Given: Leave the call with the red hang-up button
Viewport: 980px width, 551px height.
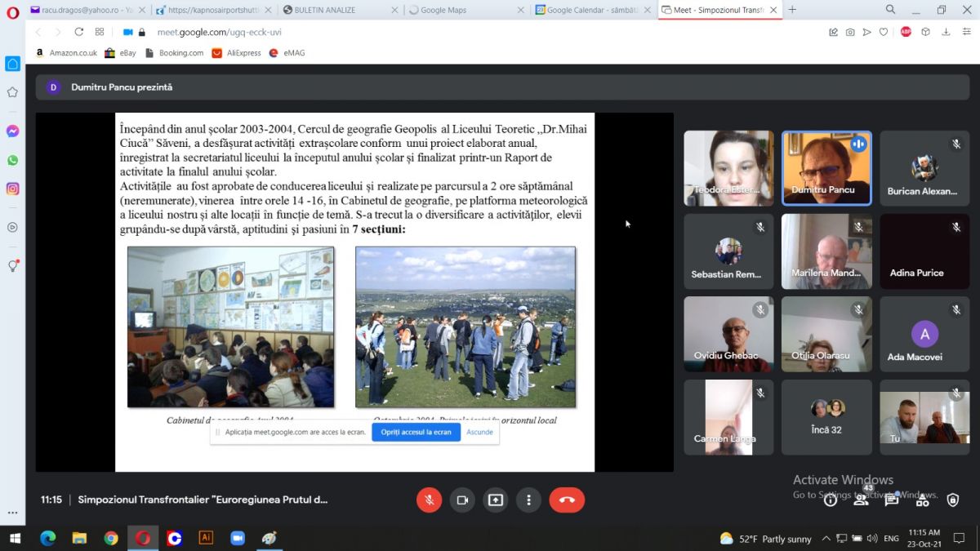Looking at the screenshot, I should 567,500.
